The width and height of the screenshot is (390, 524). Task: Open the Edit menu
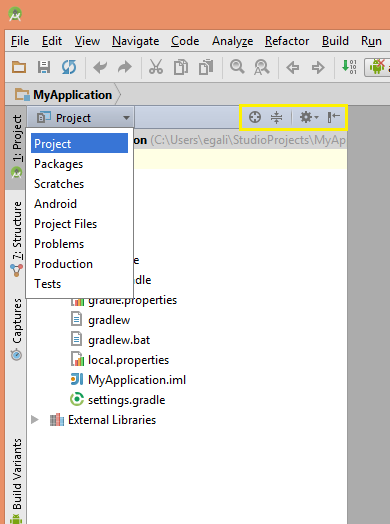[x=52, y=41]
